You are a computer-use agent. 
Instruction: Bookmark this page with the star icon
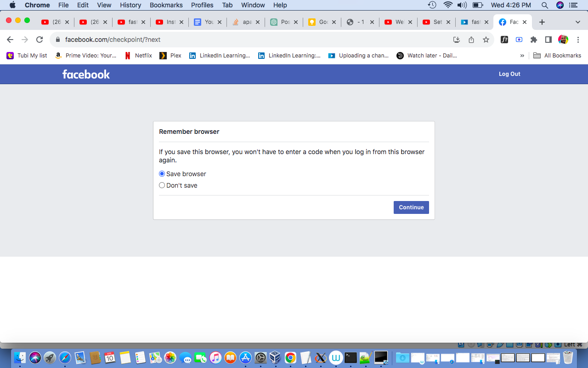pos(486,40)
